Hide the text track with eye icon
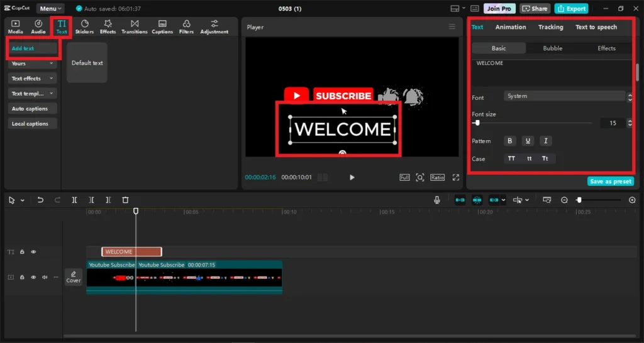The image size is (644, 343). click(x=34, y=252)
